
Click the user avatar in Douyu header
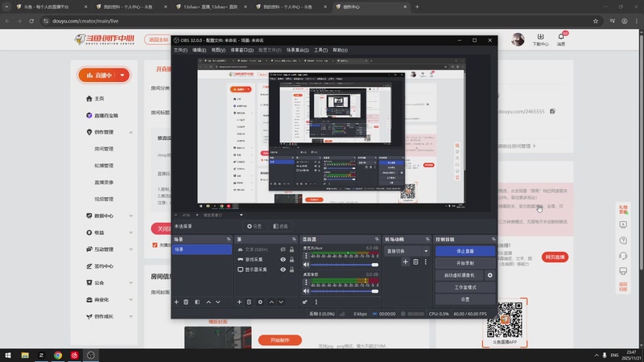tap(518, 39)
